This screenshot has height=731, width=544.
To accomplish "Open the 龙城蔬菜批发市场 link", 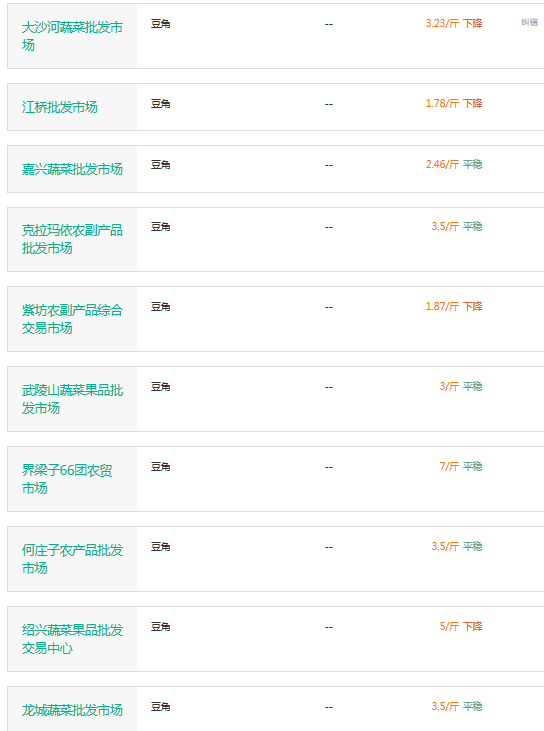I will point(72,710).
